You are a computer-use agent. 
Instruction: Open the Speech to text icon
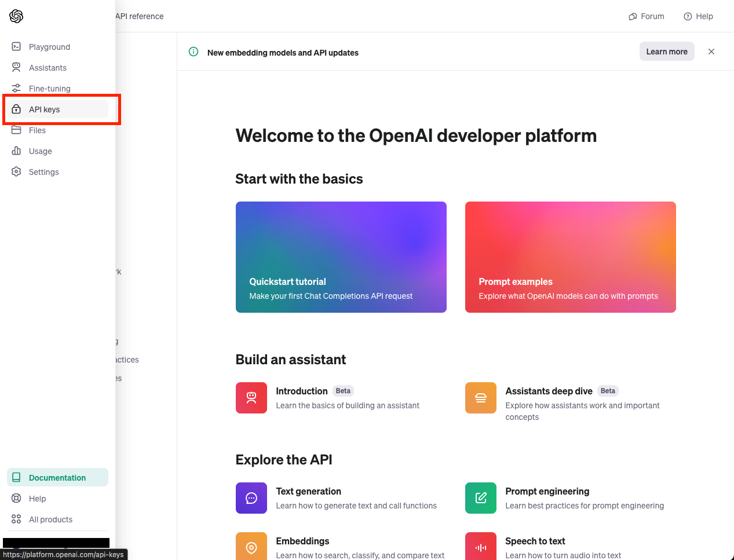tap(481, 547)
